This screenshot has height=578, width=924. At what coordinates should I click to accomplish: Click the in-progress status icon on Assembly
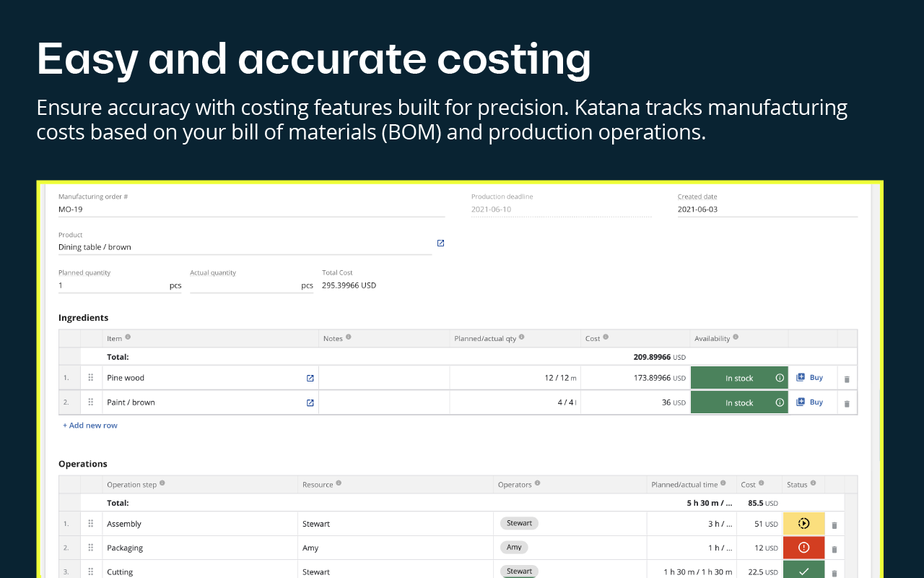coord(803,523)
